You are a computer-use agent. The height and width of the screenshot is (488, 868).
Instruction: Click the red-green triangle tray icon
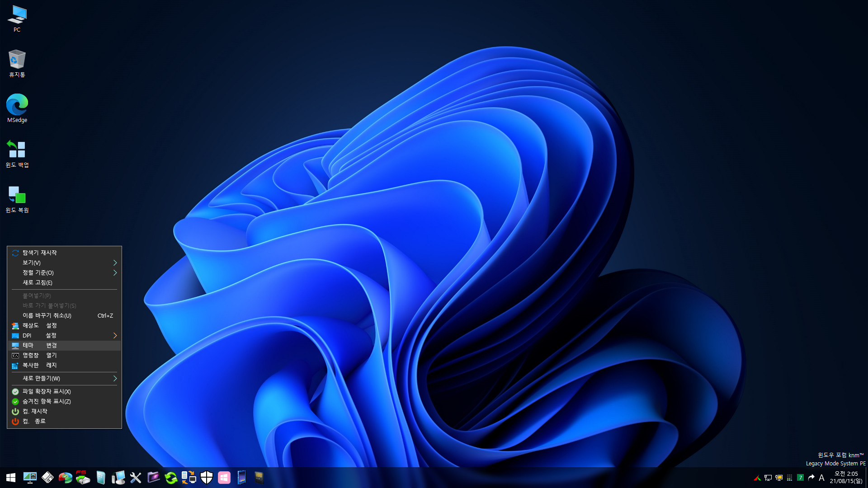tap(757, 478)
